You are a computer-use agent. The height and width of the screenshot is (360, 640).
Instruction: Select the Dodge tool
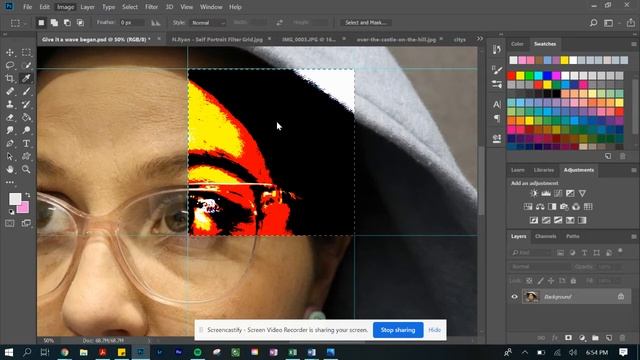click(26, 130)
